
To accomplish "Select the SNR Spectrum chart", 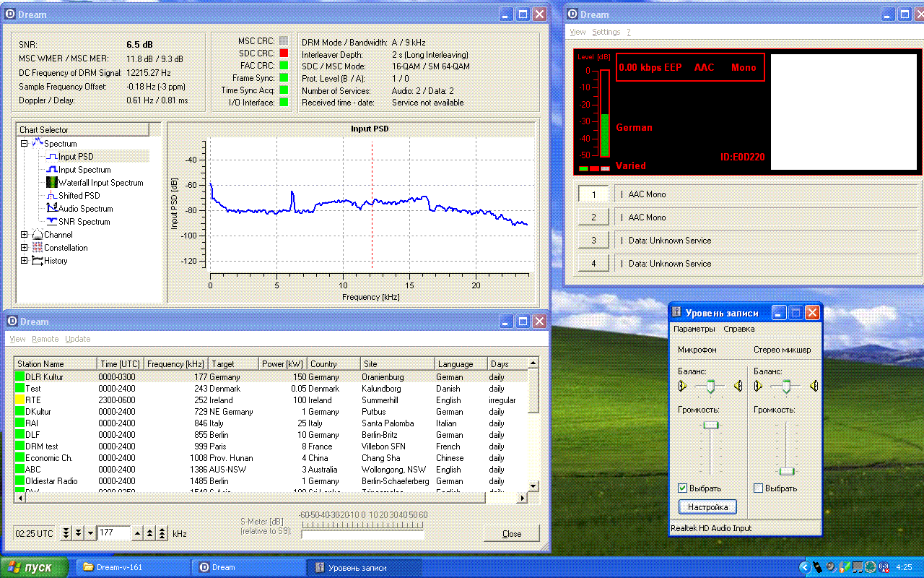I will coord(84,222).
